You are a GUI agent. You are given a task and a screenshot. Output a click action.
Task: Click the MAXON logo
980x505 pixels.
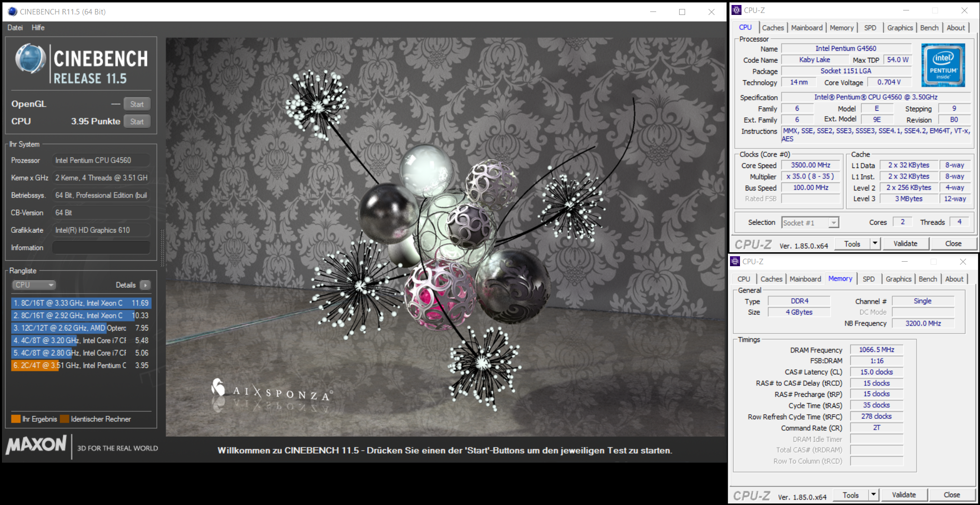(x=36, y=444)
